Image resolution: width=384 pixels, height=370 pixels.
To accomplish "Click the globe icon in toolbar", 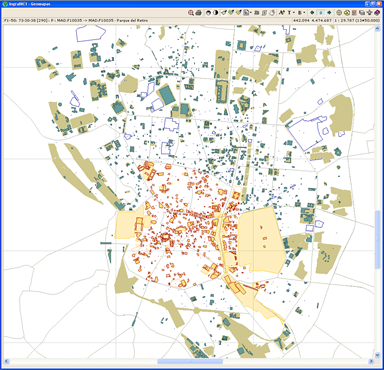I will 339,13.
